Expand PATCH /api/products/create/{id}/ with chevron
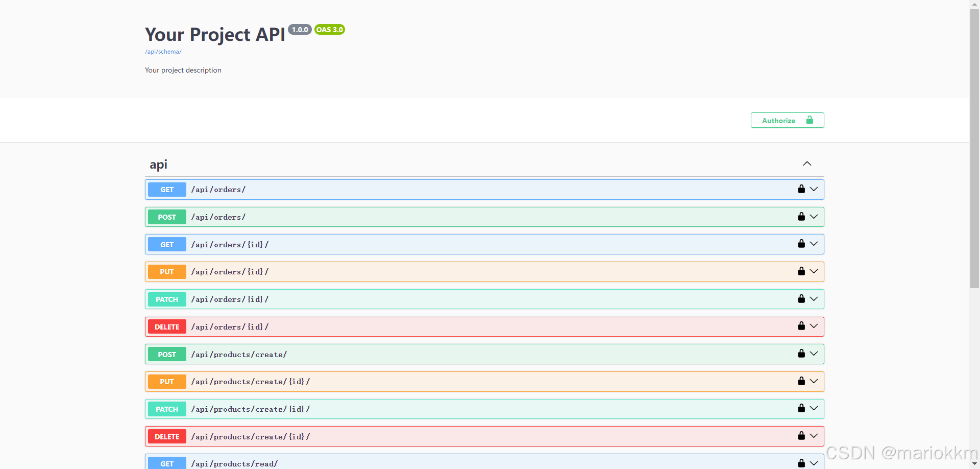Image resolution: width=980 pixels, height=469 pixels. [814, 408]
